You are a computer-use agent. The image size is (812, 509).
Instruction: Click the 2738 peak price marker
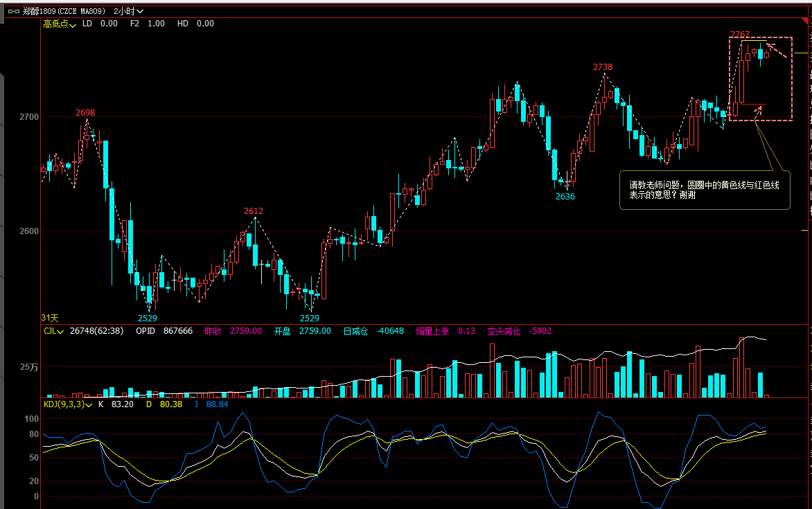click(x=602, y=67)
